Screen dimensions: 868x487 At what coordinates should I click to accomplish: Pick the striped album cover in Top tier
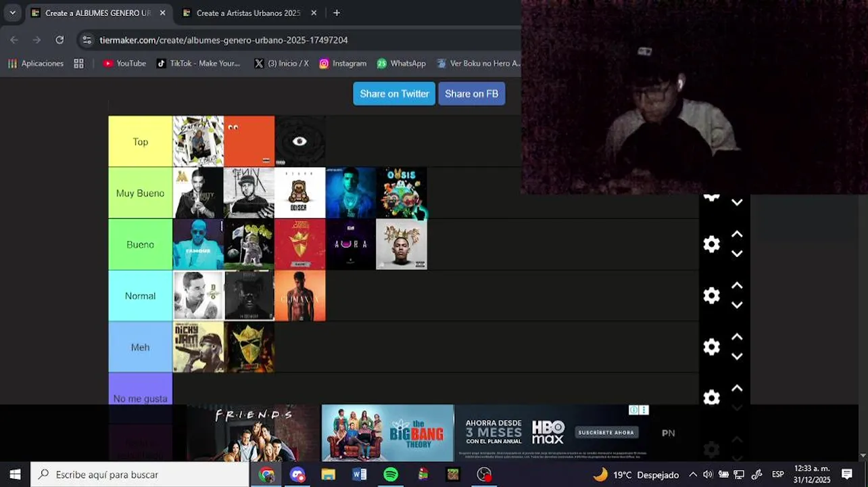click(x=198, y=141)
